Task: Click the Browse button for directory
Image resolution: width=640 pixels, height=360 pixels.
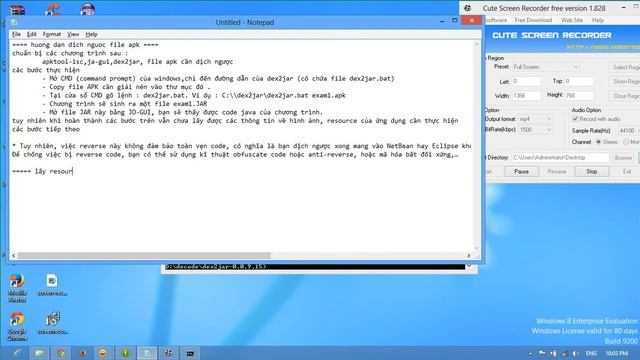Action: 623,158
